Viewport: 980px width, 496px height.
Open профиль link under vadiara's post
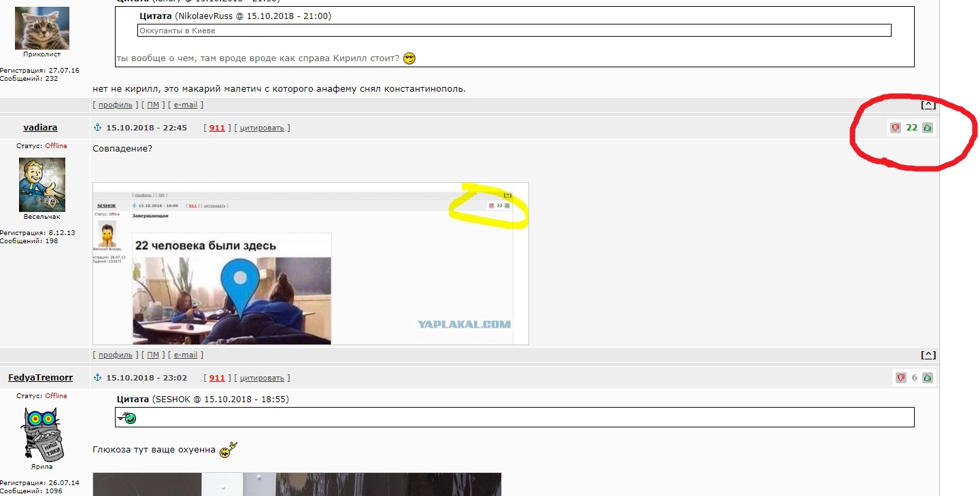[116, 355]
